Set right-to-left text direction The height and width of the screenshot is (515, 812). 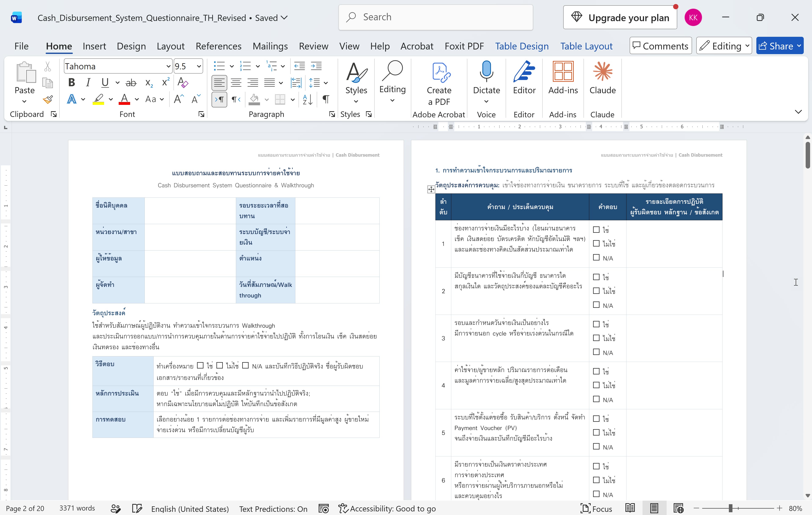(x=236, y=99)
